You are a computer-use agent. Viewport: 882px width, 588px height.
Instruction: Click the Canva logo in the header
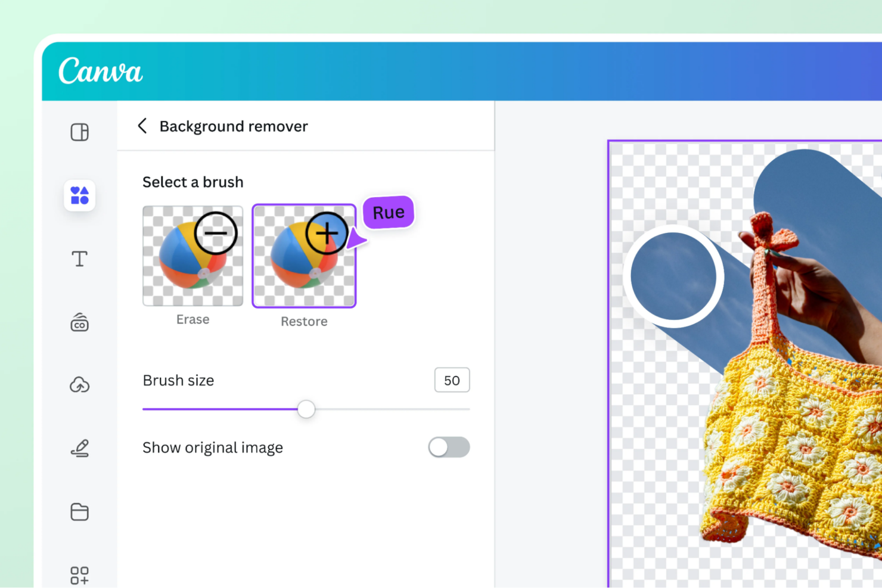pyautogui.click(x=100, y=71)
